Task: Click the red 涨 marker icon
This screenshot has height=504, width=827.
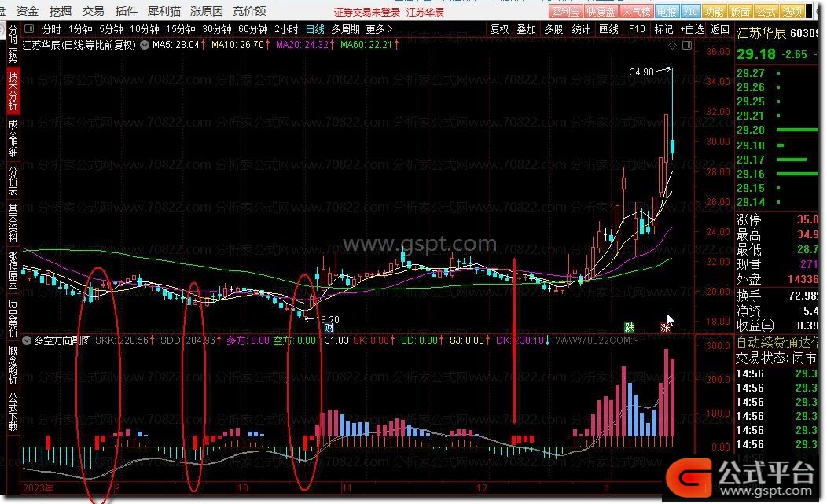Action: click(666, 328)
